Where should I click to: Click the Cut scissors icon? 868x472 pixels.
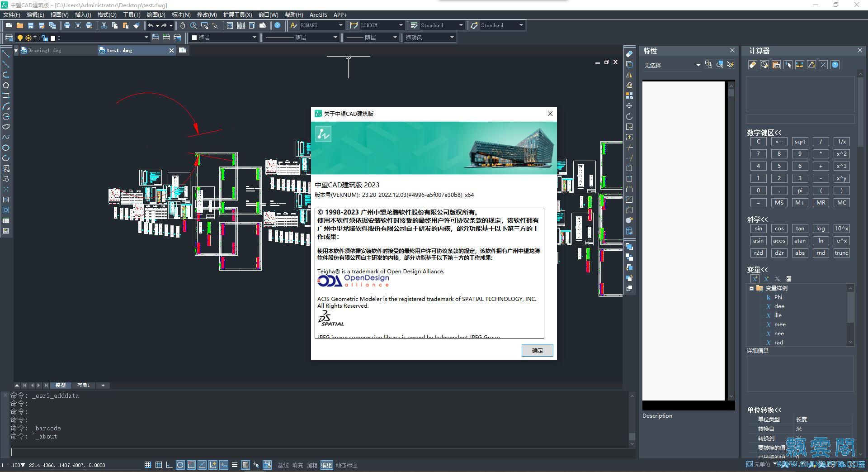tap(104, 25)
